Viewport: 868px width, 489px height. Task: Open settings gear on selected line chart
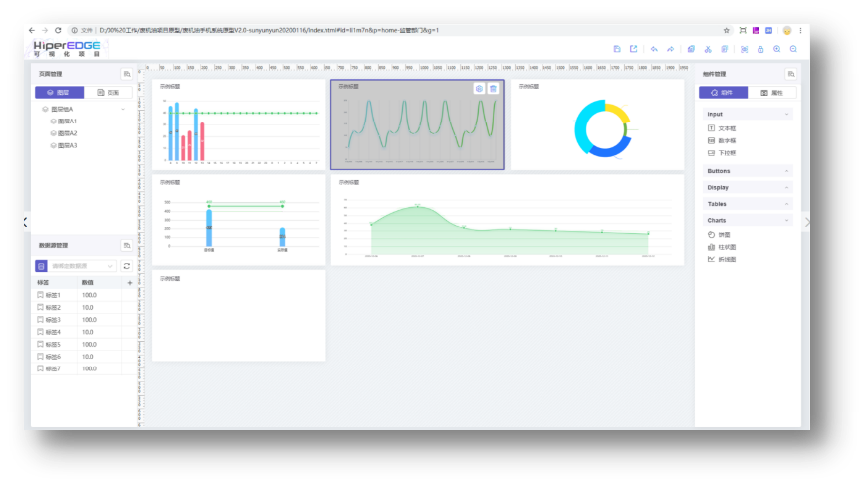point(479,88)
